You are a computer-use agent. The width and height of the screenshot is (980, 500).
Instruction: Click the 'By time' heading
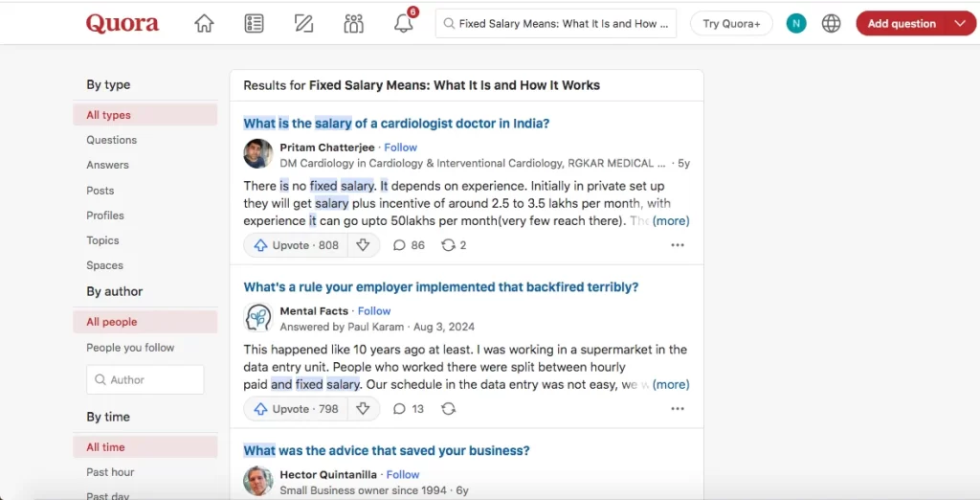108,417
